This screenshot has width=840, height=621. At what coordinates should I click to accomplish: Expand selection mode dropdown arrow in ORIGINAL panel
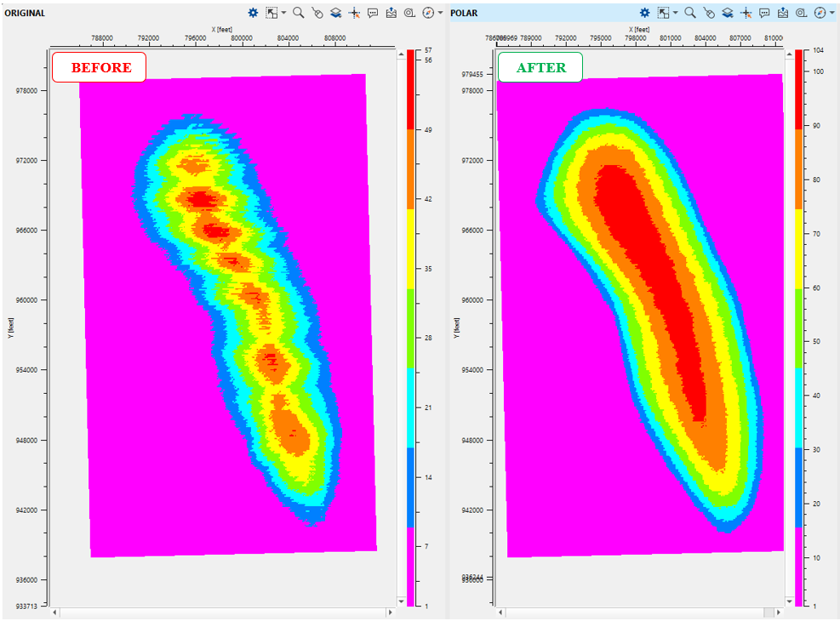[283, 13]
